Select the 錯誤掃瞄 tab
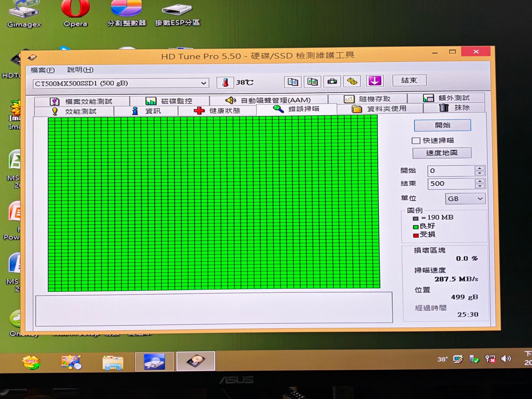Image resolution: width=532 pixels, height=399 pixels. click(296, 109)
